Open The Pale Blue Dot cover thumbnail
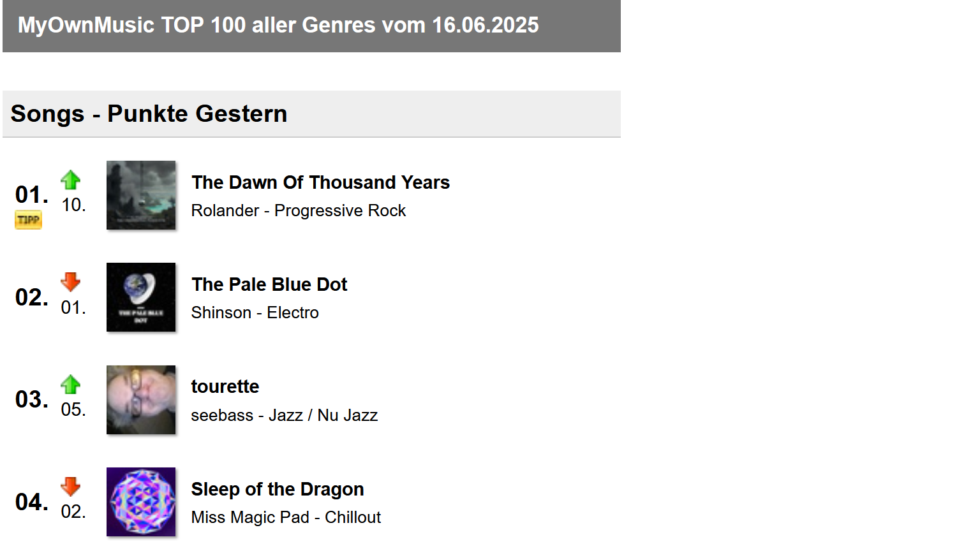Screen dimensions: 980x551 coord(141,297)
